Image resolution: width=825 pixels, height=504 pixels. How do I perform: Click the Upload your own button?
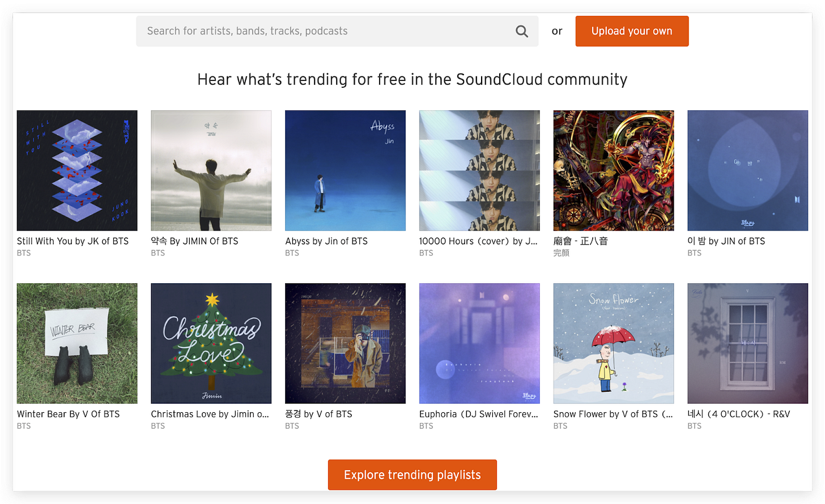(x=632, y=31)
